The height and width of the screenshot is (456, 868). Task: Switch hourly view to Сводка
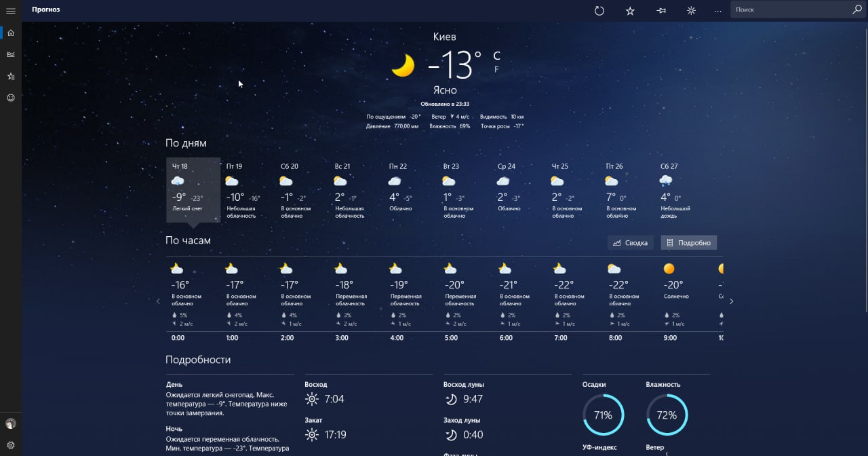[x=631, y=242]
